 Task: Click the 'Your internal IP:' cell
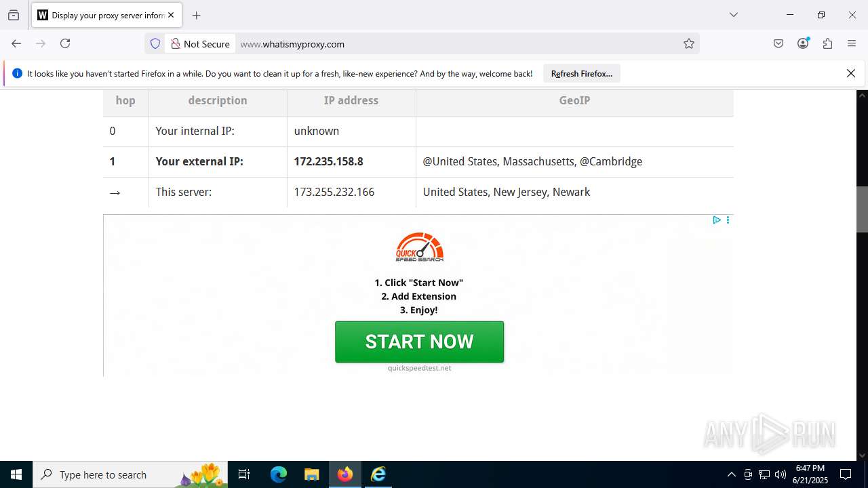click(x=218, y=131)
